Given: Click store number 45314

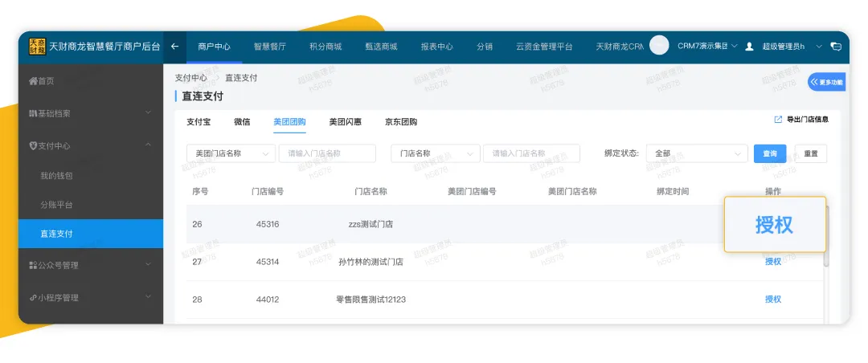Looking at the screenshot, I should [268, 263].
